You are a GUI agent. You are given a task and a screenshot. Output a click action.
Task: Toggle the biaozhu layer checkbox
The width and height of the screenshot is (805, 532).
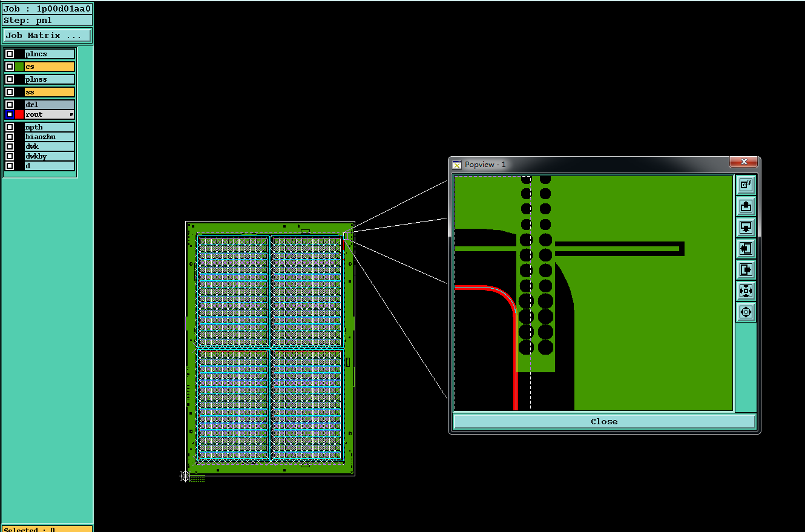(10, 137)
